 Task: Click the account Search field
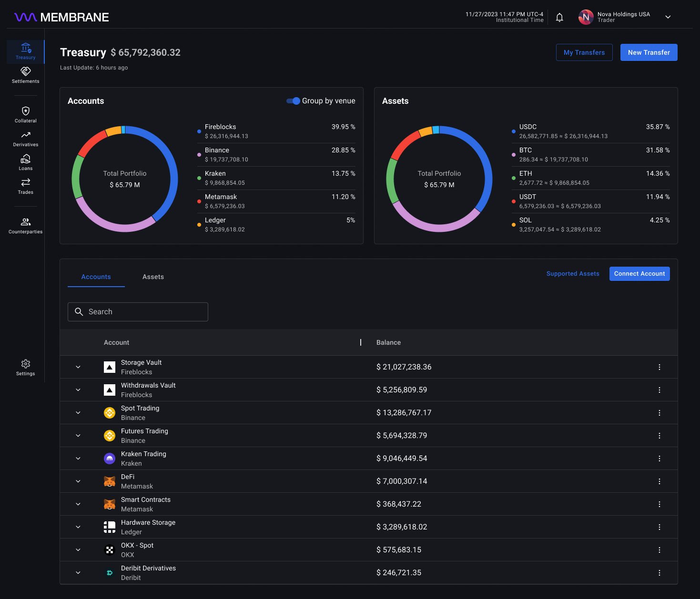(138, 311)
